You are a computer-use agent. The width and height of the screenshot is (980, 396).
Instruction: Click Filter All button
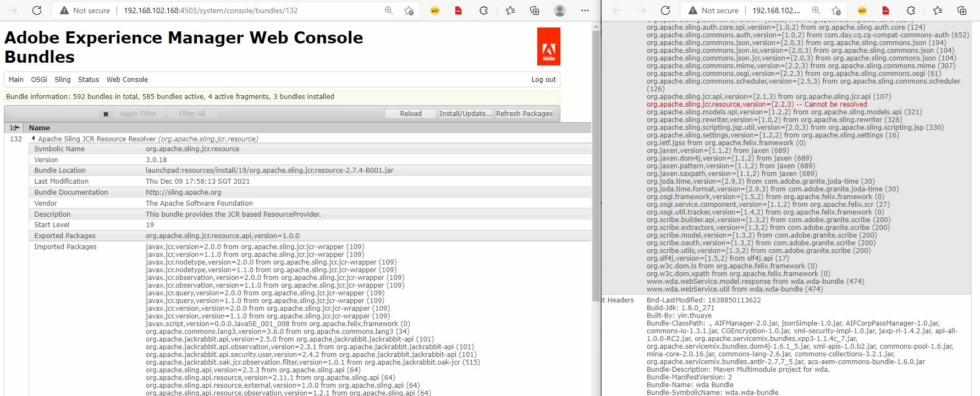click(x=192, y=114)
